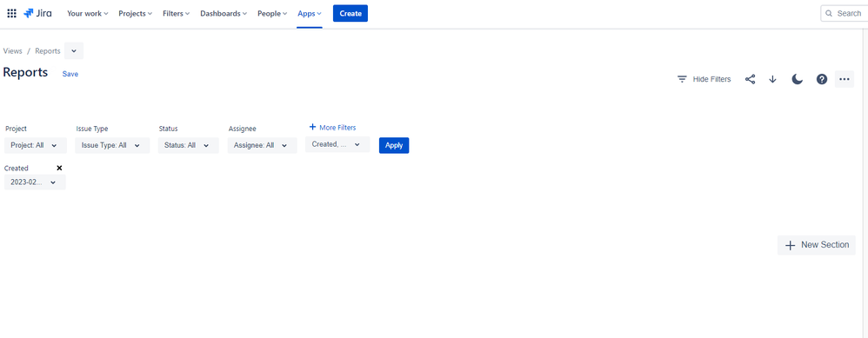This screenshot has height=338, width=868.
Task: Expand the dropdown next to Reports breadcrumb
Action: 74,51
